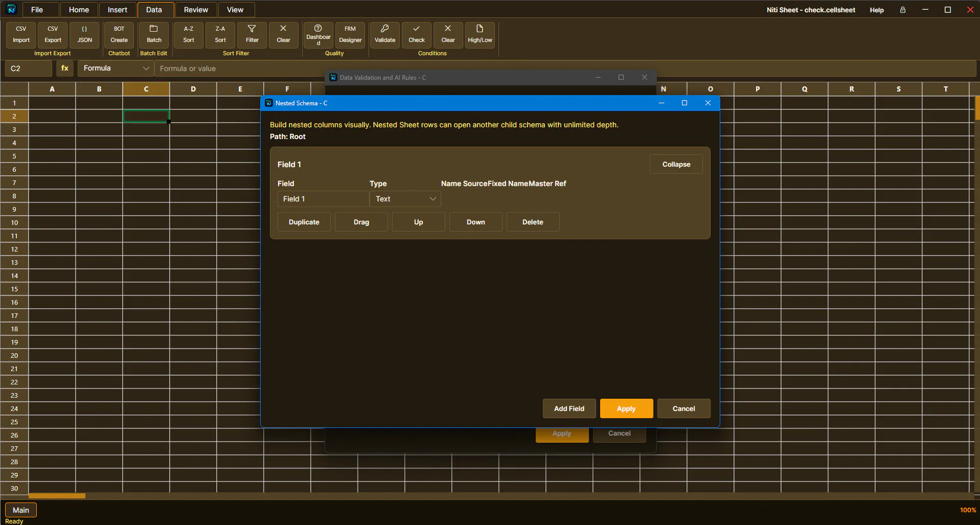Minimize the Nested Schema dialog
This screenshot has height=525, width=980.
(662, 103)
